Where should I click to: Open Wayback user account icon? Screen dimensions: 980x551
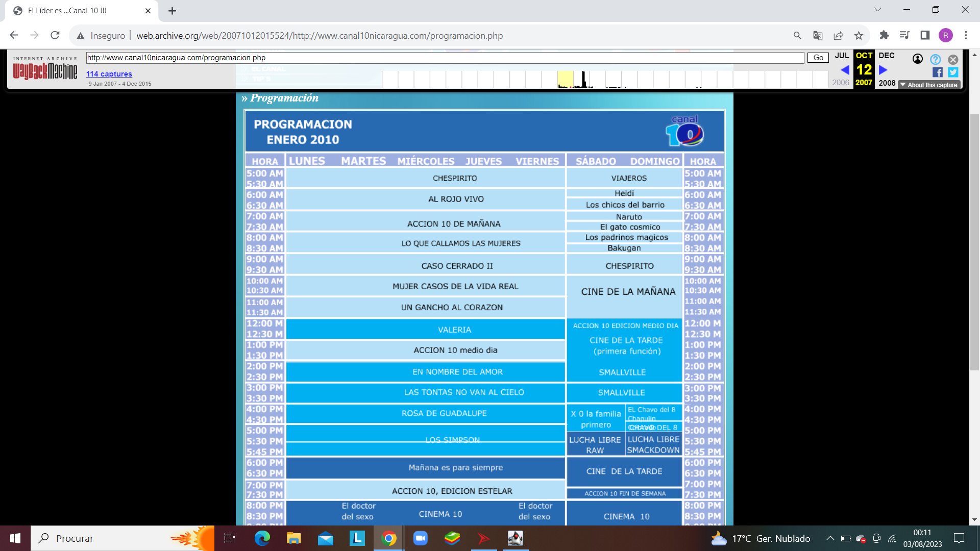pyautogui.click(x=917, y=59)
